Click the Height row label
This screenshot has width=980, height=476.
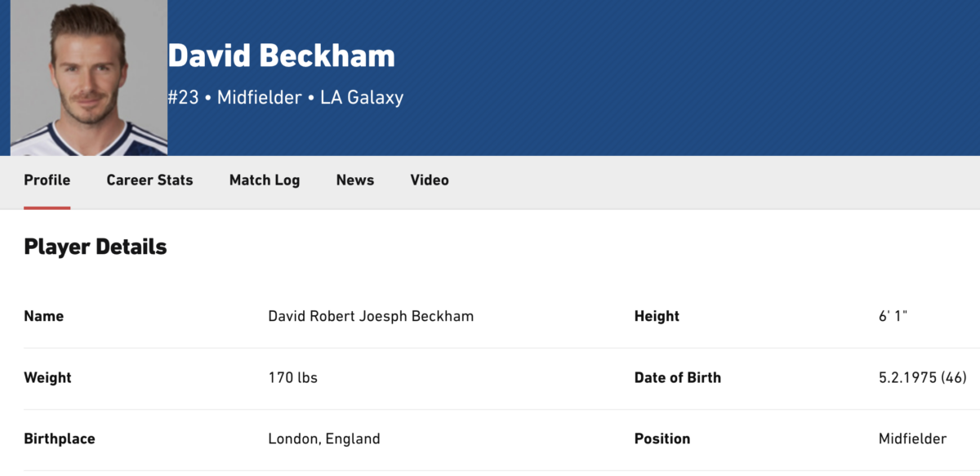click(657, 316)
